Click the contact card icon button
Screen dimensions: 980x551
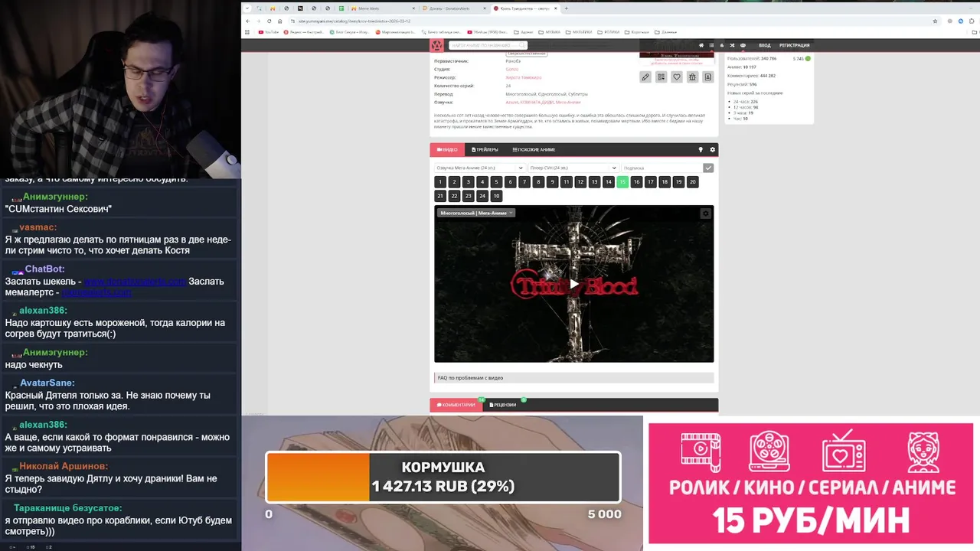pos(708,77)
